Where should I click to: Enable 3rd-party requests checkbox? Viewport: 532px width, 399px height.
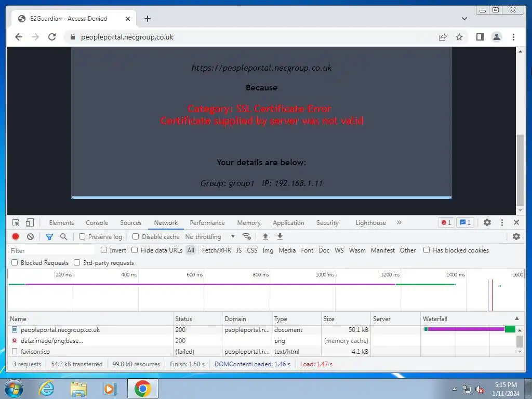(x=77, y=262)
